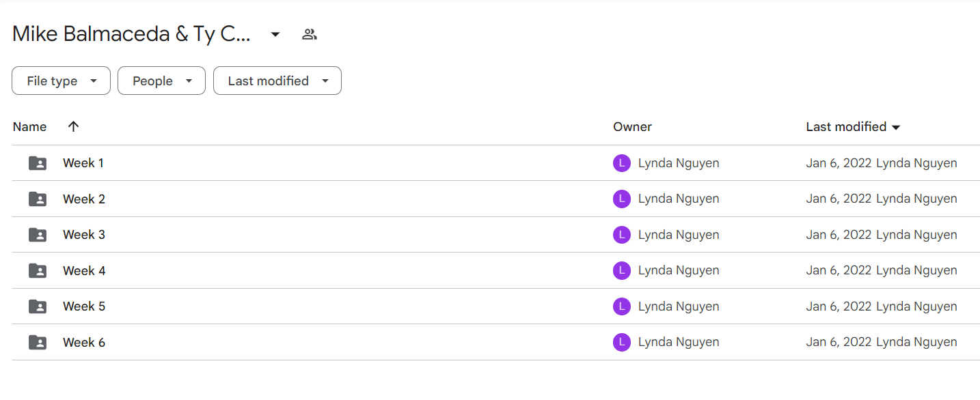The height and width of the screenshot is (400, 980).
Task: Click the shared people icon beside folder title
Action: (310, 34)
